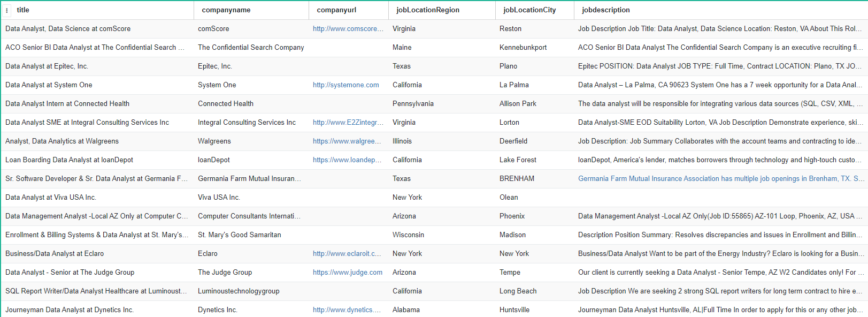Click region cell Alabama
Image resolution: width=868 pixels, height=317 pixels.
click(406, 310)
